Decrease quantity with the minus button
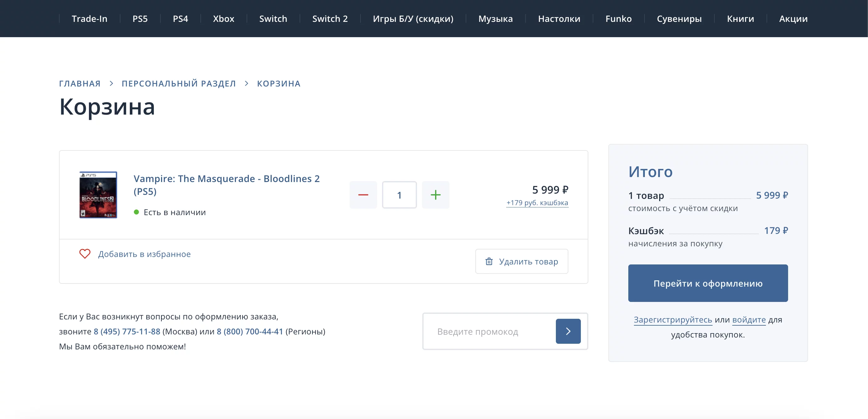This screenshot has height=419, width=868. point(363,195)
